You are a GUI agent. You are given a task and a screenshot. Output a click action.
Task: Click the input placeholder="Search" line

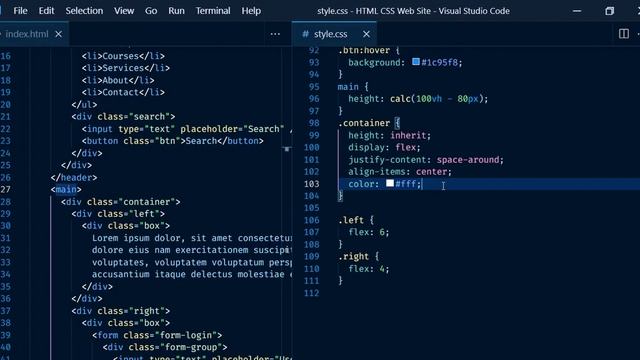(x=187, y=129)
